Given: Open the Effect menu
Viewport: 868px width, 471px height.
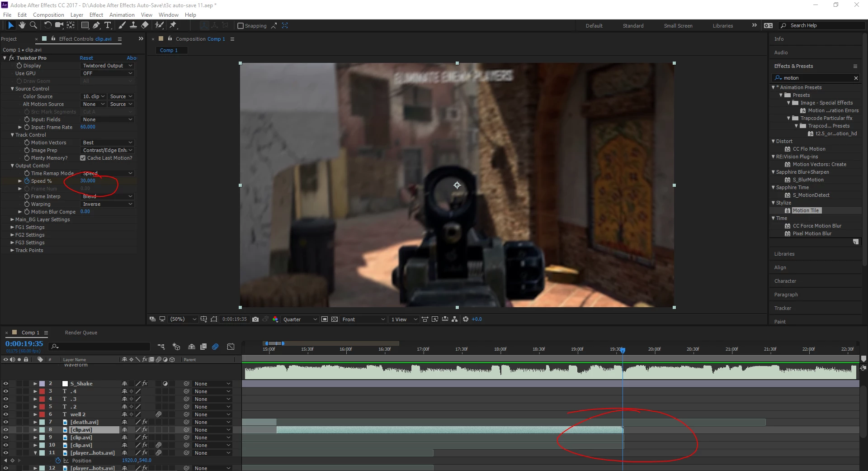Looking at the screenshot, I should click(96, 15).
